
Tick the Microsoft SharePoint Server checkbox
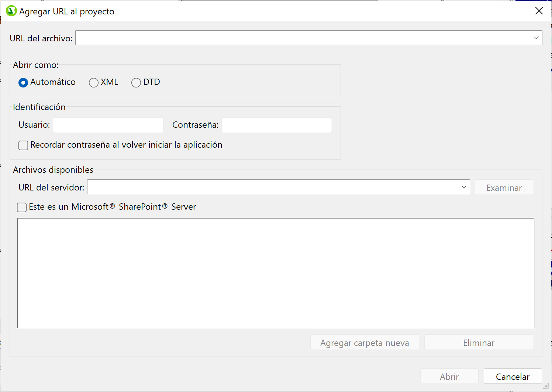click(22, 207)
